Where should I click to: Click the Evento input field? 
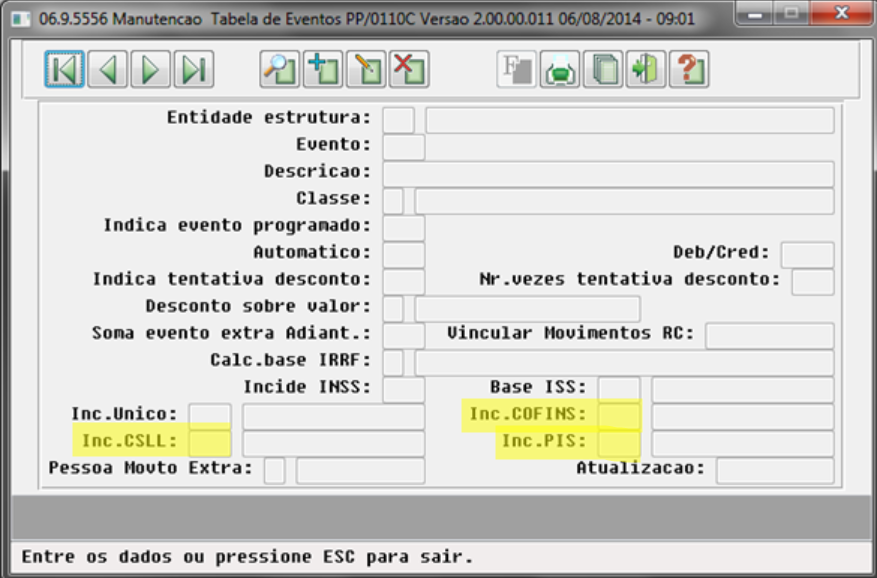(x=404, y=147)
